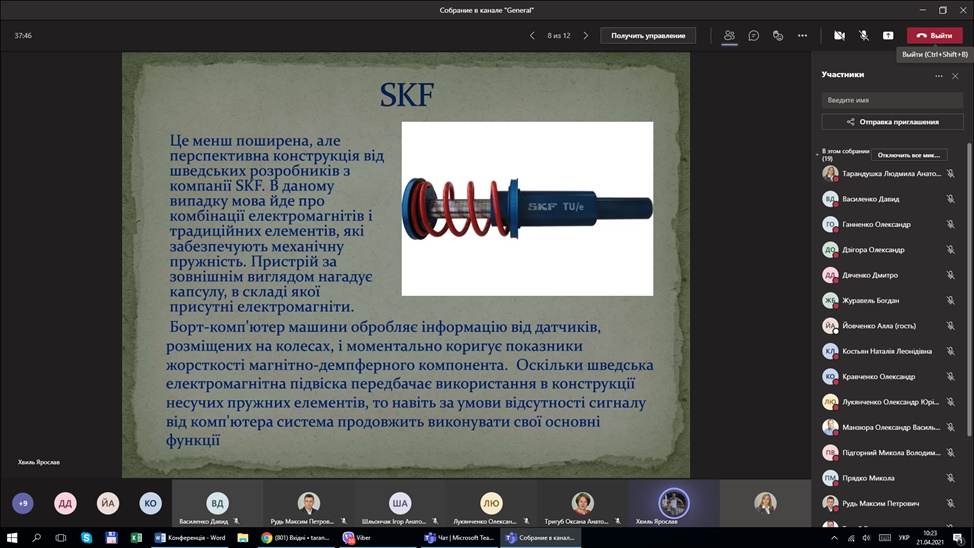Viewport: 974px width, 548px height.
Task: Toggle the camera on or off
Action: [839, 35]
